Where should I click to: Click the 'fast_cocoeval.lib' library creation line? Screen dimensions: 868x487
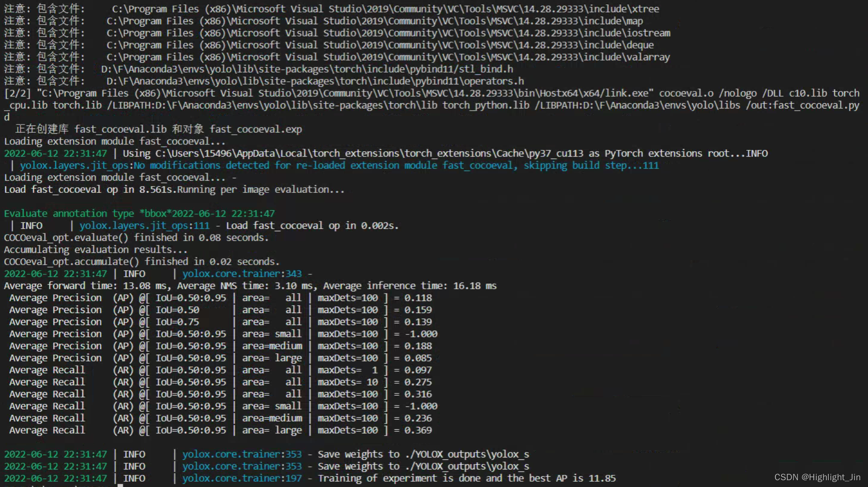pos(158,129)
